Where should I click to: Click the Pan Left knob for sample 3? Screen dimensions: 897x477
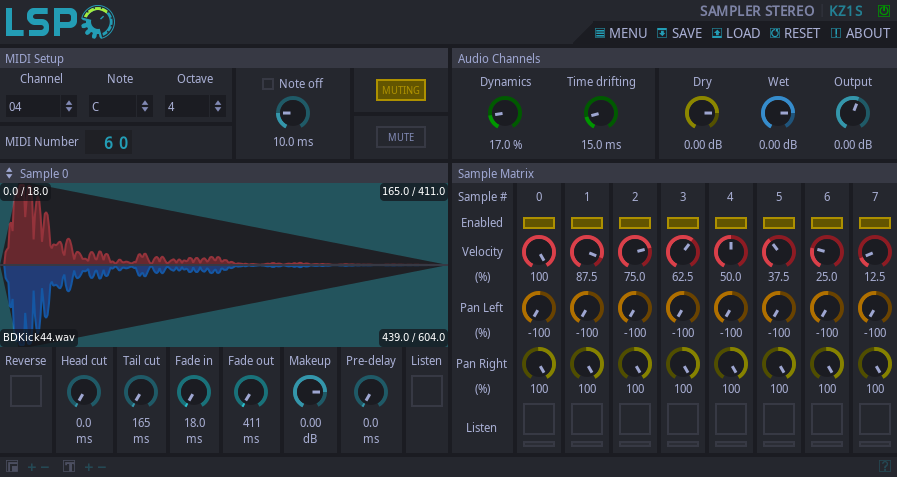(683, 308)
